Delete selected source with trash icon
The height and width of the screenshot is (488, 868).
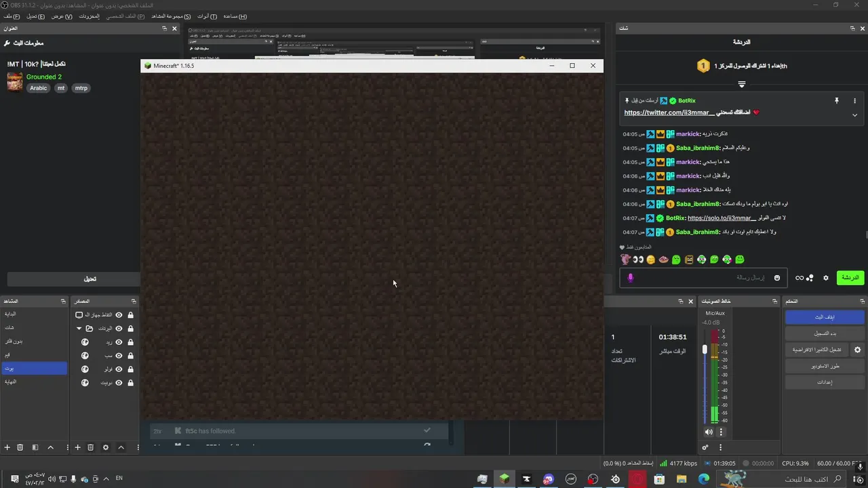[x=90, y=447]
